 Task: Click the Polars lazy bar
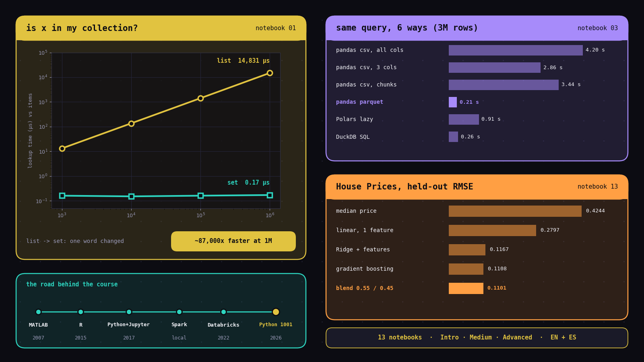tap(464, 119)
